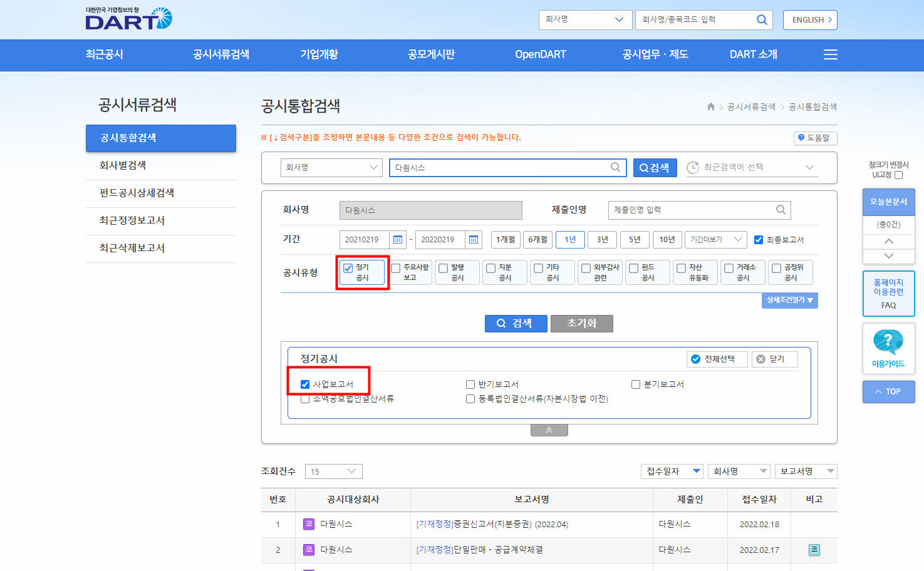
Task: Check the 주요사항보고 checkbox
Action: (395, 268)
